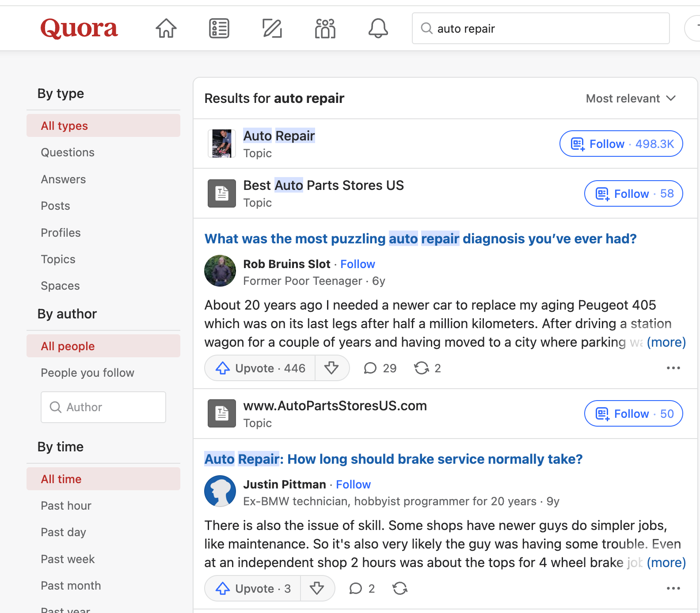Filter results by Questions type
Screen dimensions: 700x613
(68, 152)
